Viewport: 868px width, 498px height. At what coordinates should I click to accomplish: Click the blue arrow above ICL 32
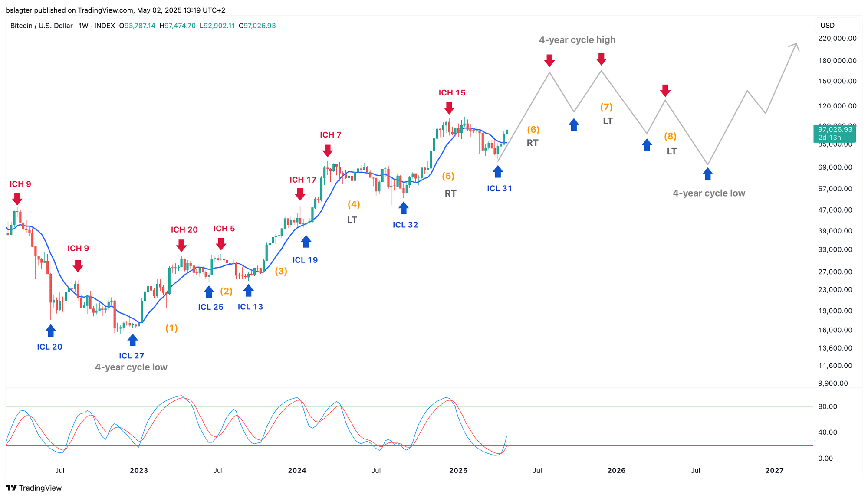[404, 208]
